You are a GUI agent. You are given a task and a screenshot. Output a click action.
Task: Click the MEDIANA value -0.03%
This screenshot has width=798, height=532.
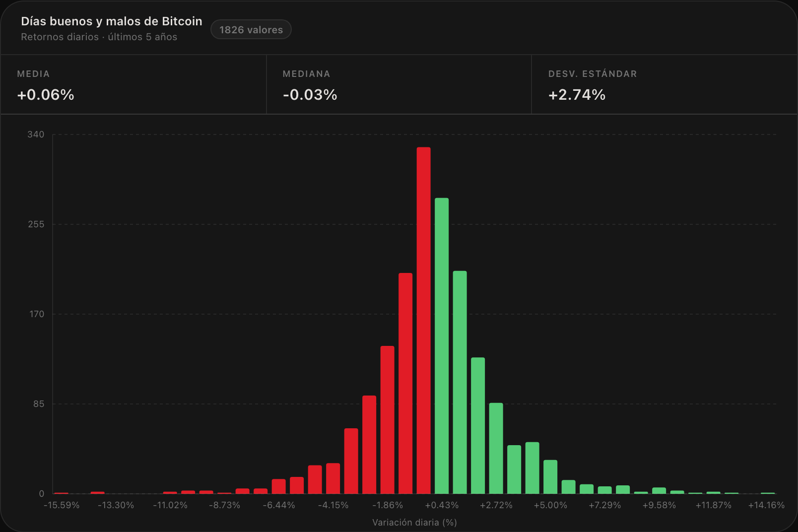[x=310, y=95]
